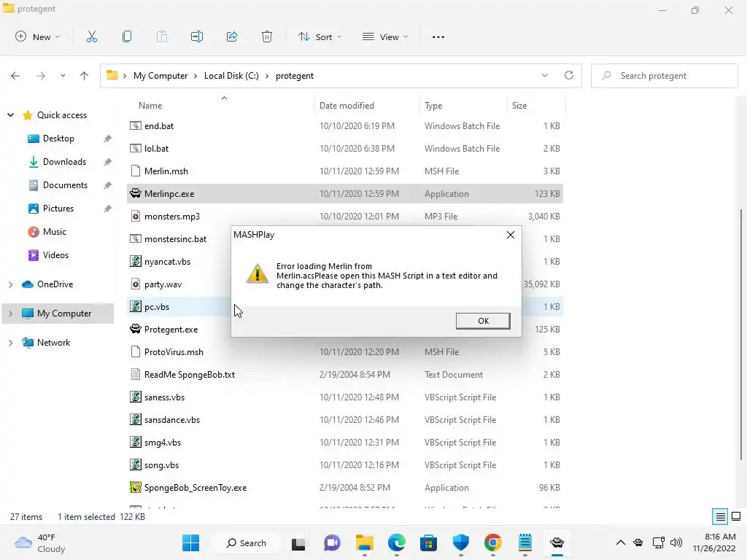Screen dimensions: 747x560
Task: Open recent locations dropdown arrow
Action: (x=63, y=76)
